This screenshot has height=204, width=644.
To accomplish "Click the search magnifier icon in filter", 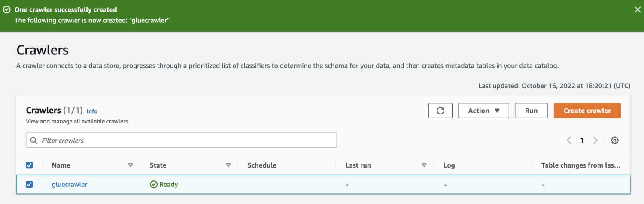I will (33, 140).
